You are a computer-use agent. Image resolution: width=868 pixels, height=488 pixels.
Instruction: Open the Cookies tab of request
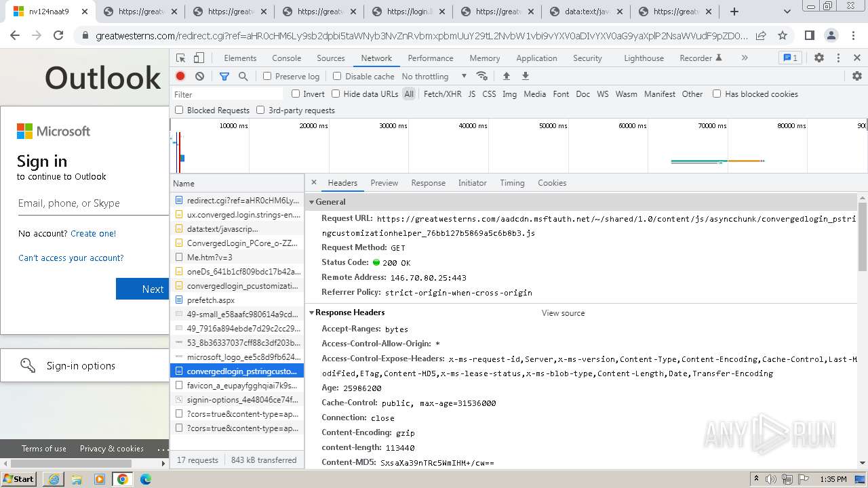[552, 183]
